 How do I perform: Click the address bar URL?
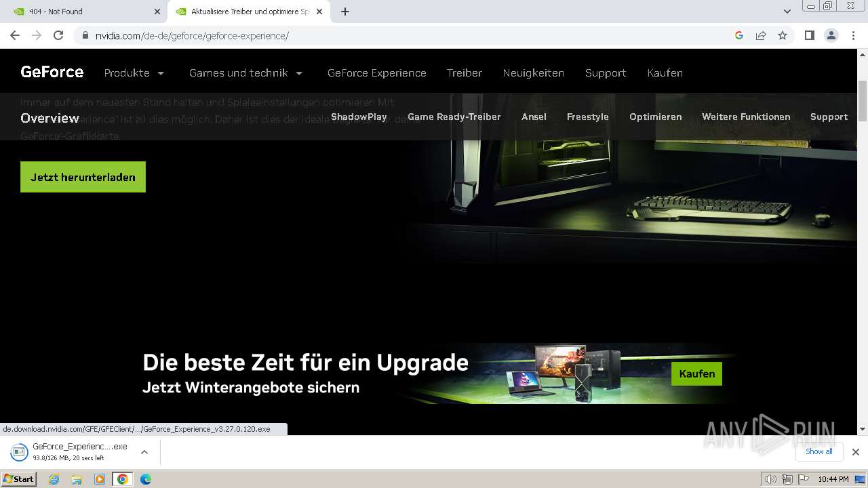[192, 35]
